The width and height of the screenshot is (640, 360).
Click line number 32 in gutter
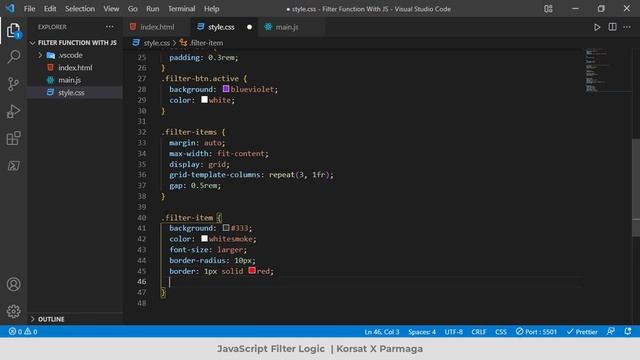pyautogui.click(x=142, y=132)
